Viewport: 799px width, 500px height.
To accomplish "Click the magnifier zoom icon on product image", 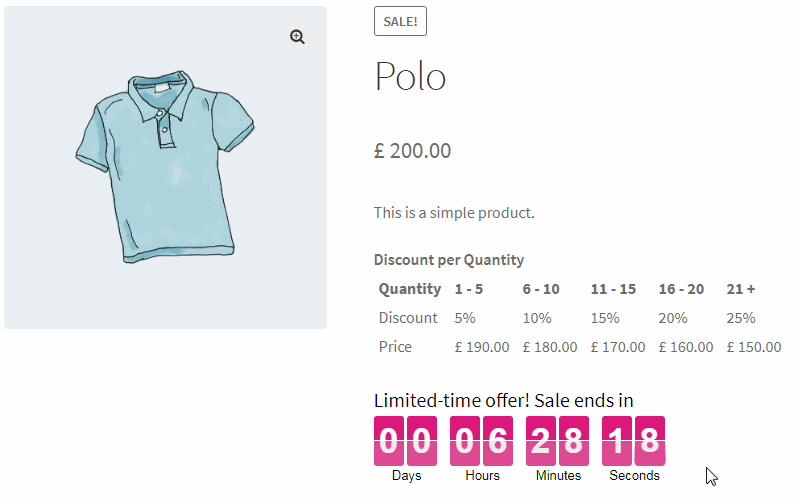I will click(x=297, y=37).
